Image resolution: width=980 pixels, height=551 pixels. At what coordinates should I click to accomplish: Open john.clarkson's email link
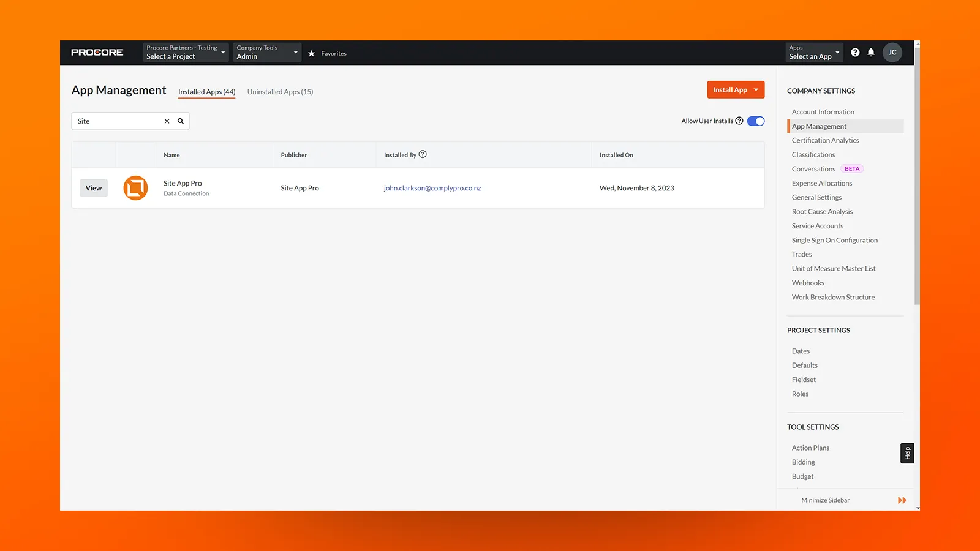pos(432,188)
